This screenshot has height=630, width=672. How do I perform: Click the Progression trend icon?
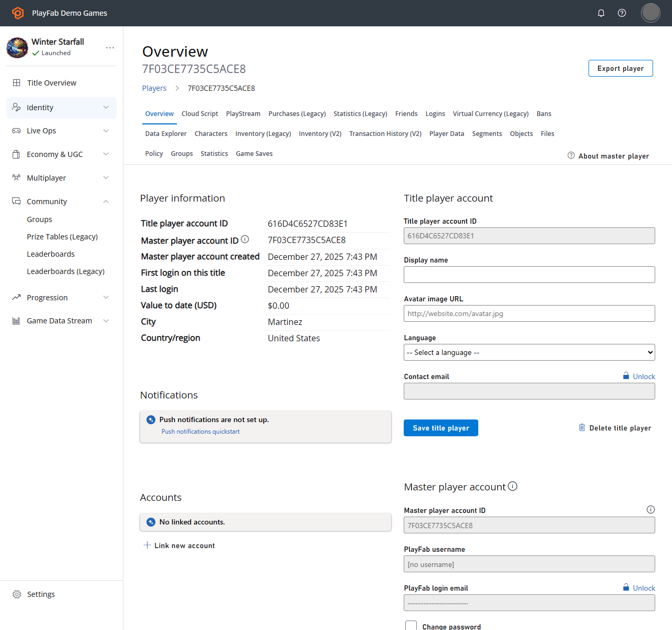click(x=16, y=298)
